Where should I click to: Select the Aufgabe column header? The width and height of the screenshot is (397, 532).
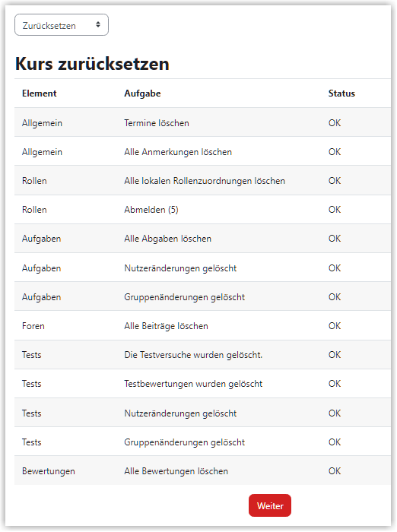click(142, 93)
